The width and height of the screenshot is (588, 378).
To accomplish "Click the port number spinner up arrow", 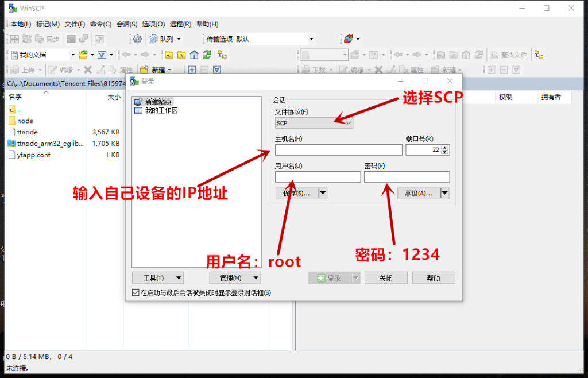I will point(446,148).
